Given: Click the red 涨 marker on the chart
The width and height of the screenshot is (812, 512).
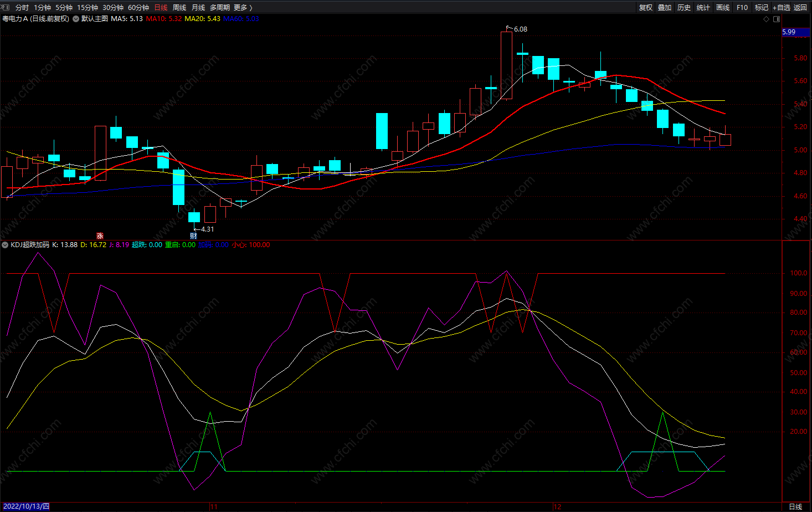Looking at the screenshot, I should [100, 236].
